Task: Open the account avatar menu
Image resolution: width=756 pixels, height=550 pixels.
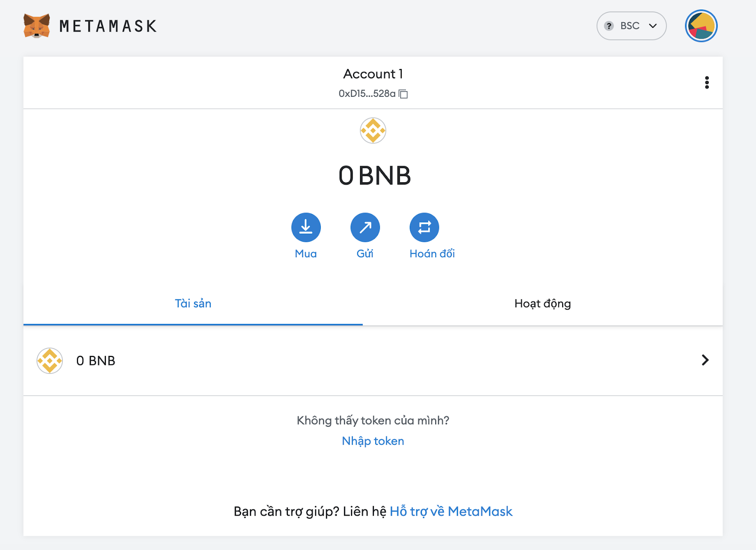Action: [x=701, y=26]
